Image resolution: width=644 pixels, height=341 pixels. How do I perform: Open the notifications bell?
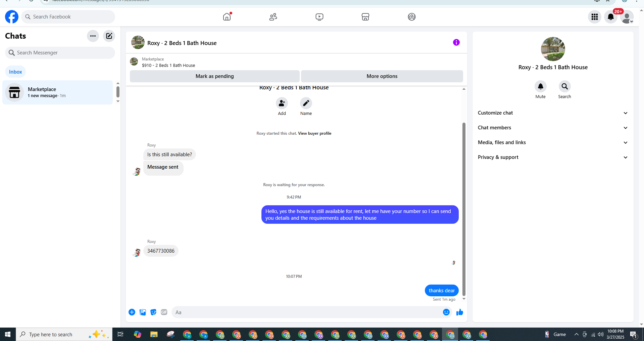[611, 17]
